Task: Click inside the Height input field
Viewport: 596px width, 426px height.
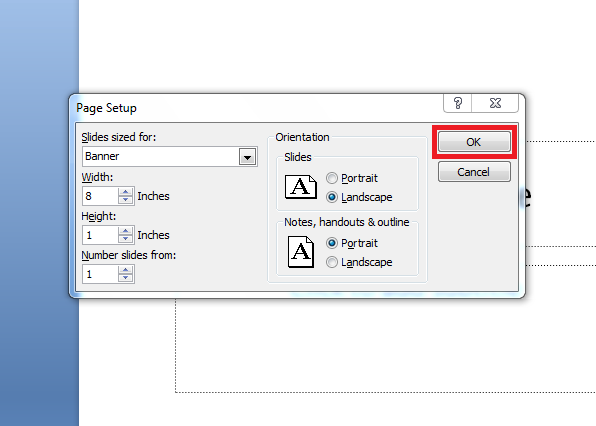Action: (x=100, y=235)
